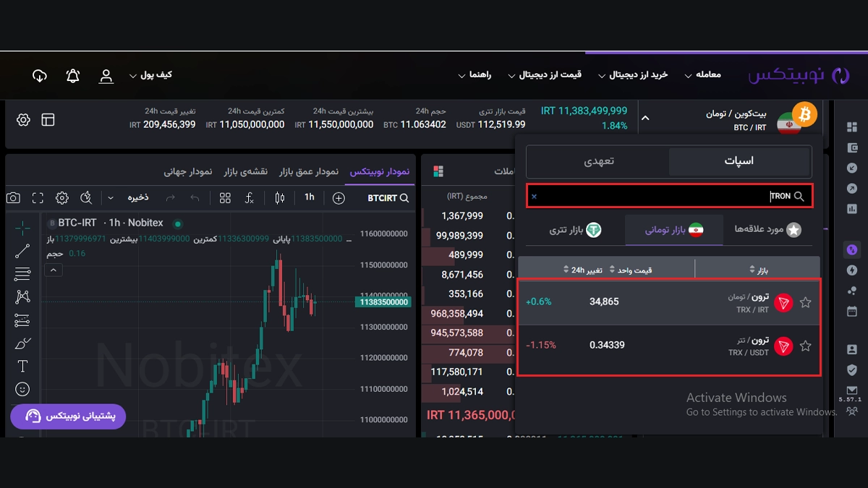This screenshot has width=868, height=488.
Task: Collapse the chart legend arrow
Action: tap(53, 270)
